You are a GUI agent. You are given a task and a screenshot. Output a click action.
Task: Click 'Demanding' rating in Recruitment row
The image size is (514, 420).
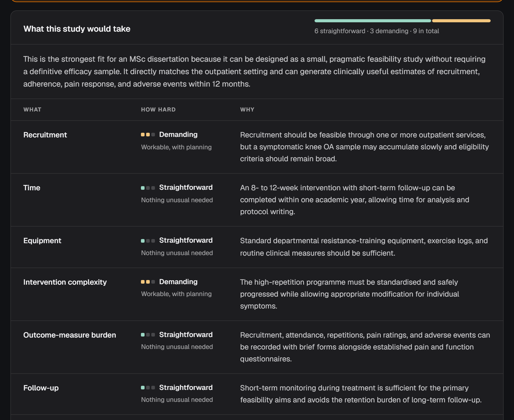[178, 135]
